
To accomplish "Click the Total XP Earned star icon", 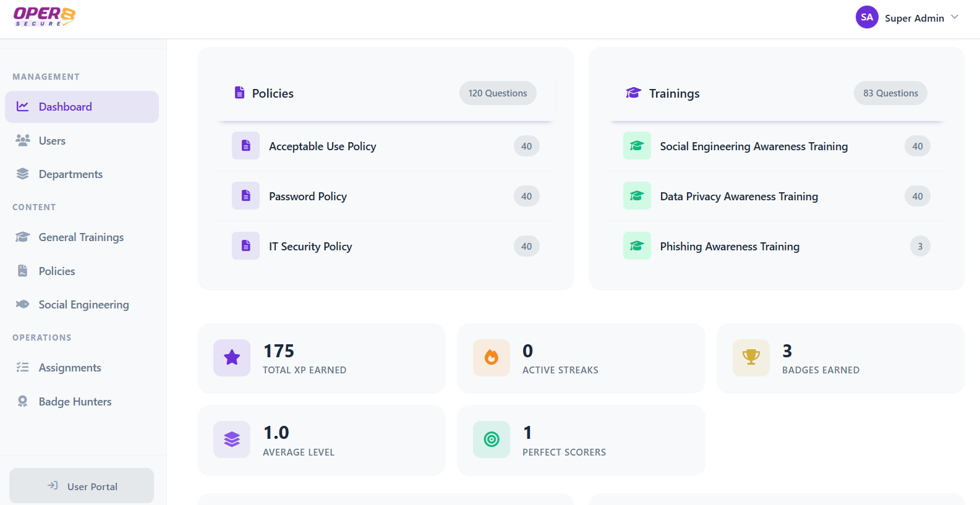I will (x=232, y=358).
